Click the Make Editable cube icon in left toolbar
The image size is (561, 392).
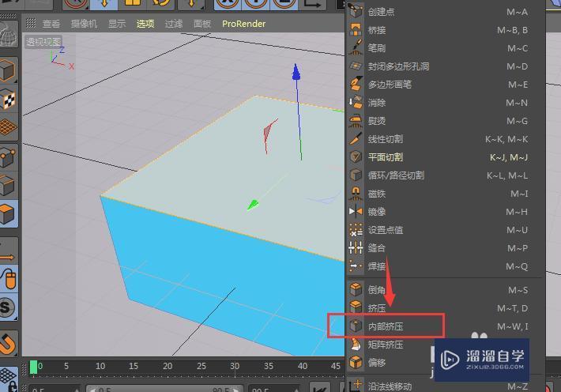8,70
